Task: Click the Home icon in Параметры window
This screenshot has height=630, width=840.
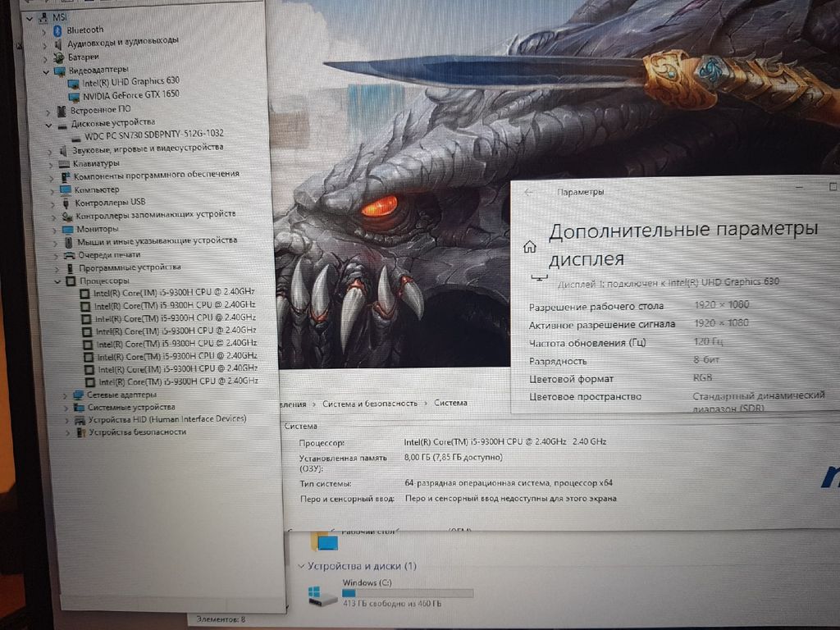Action: point(529,247)
